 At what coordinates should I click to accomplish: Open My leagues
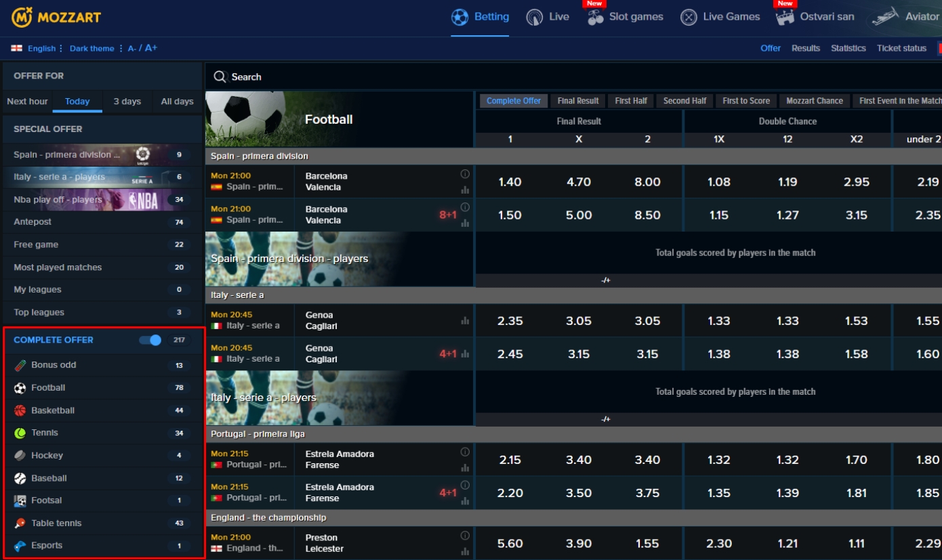click(102, 290)
